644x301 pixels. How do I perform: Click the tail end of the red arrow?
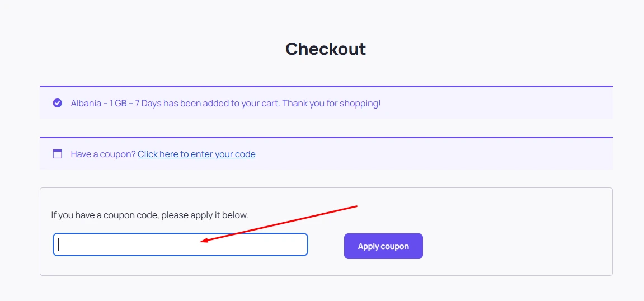[356, 206]
